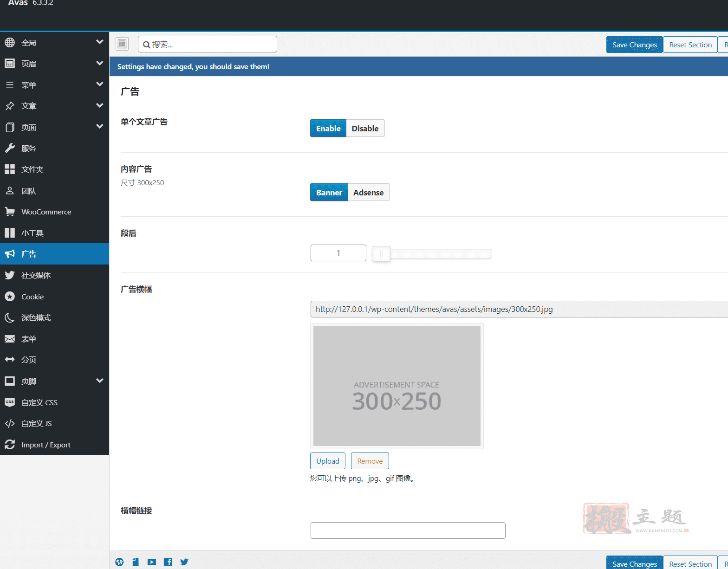
Task: Click the moon icon for 深色模式
Action: coord(10,317)
